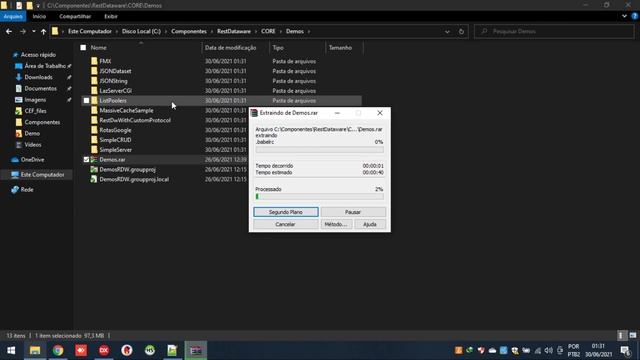This screenshot has width=640, height=360.
Task: Expand the CORE breadcrumb chevron
Action: [281, 31]
